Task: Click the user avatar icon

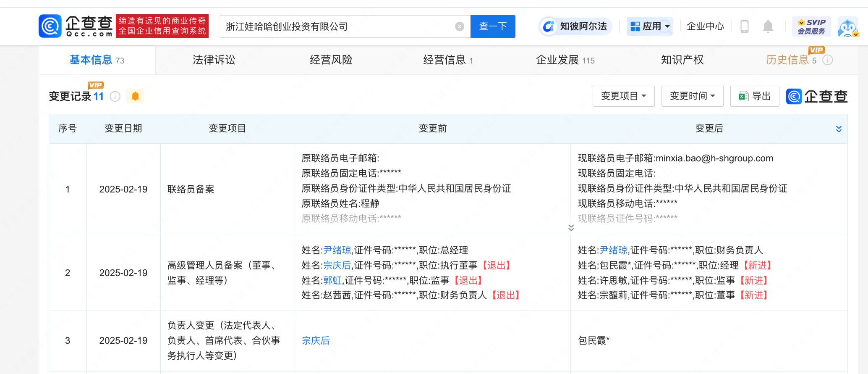Action: tap(848, 27)
